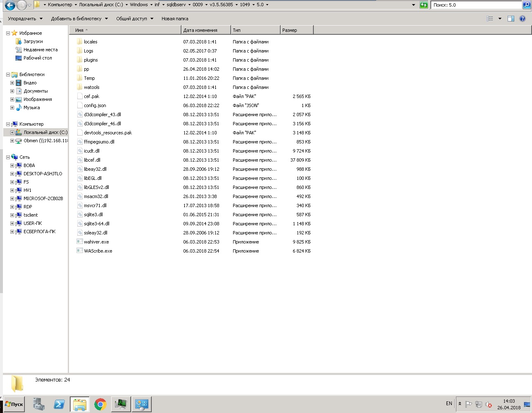Open the Упорядочить dropdown menu
This screenshot has width=532, height=413.
25,19
